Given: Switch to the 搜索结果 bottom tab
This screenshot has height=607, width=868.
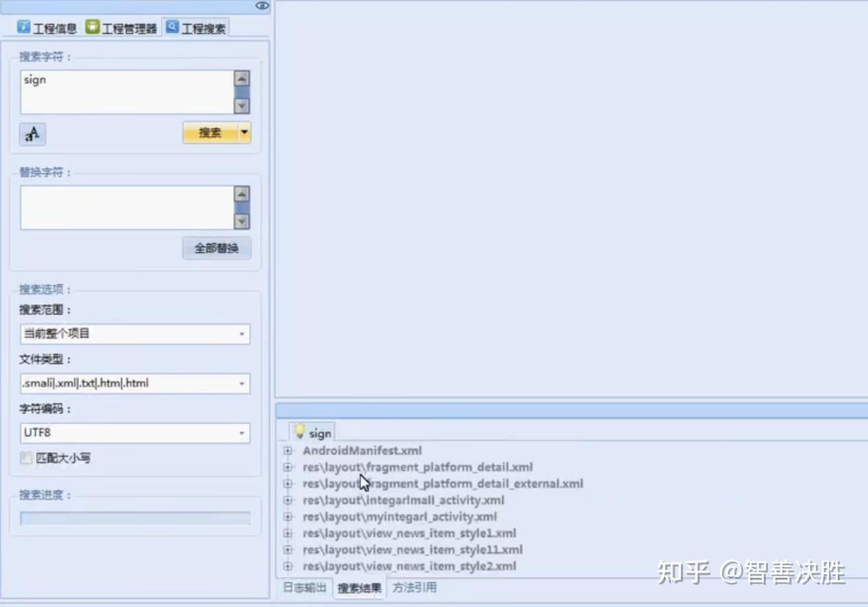Looking at the screenshot, I should click(x=359, y=588).
